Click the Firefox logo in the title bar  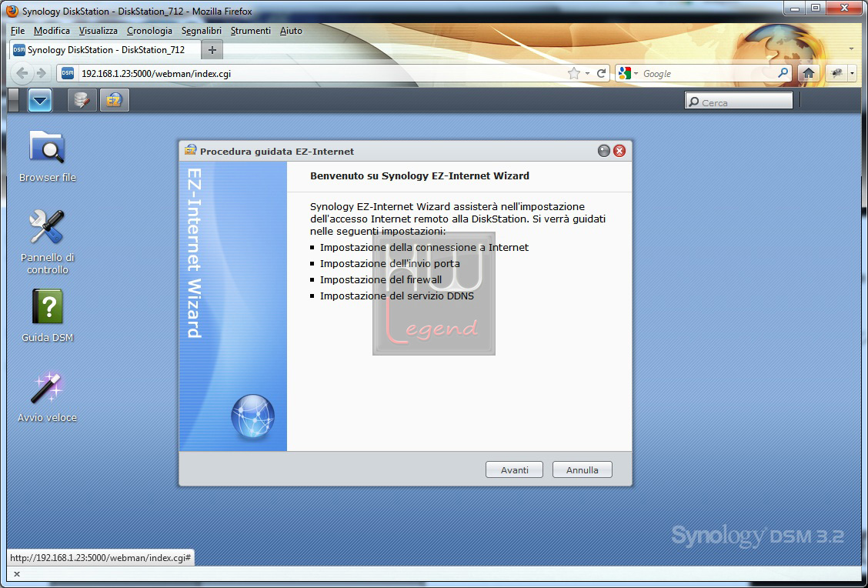click(12, 11)
